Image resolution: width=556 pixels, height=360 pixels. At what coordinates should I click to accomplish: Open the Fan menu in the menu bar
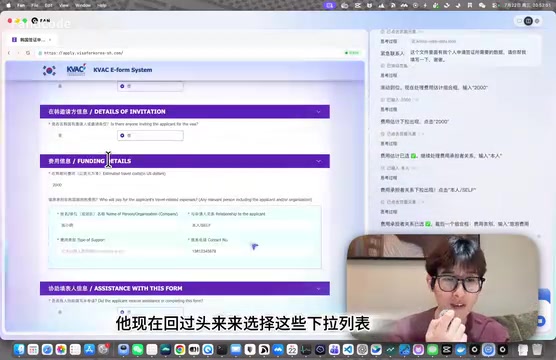click(x=21, y=5)
